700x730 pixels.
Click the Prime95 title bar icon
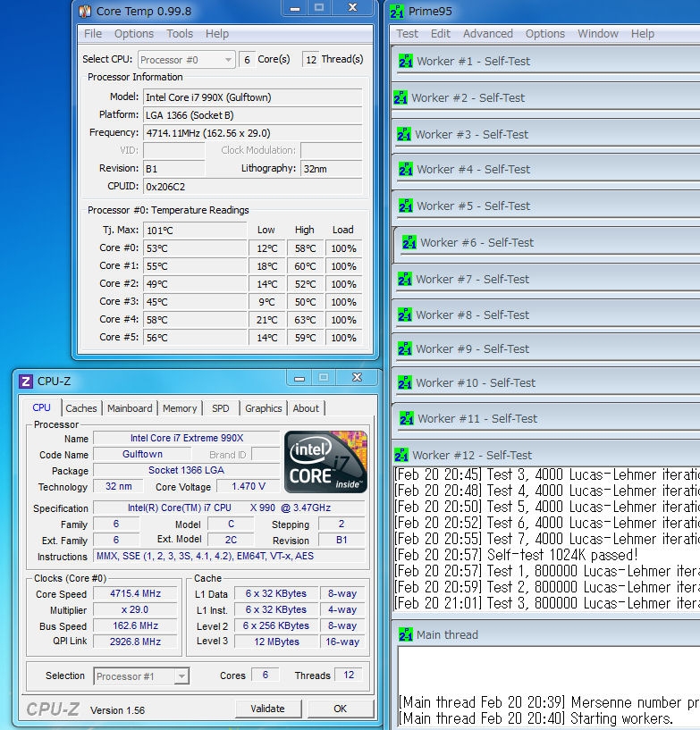tap(397, 12)
